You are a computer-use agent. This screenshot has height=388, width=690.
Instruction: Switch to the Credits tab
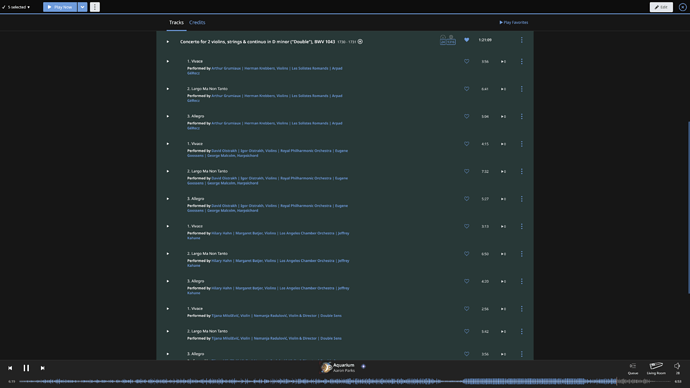(197, 22)
